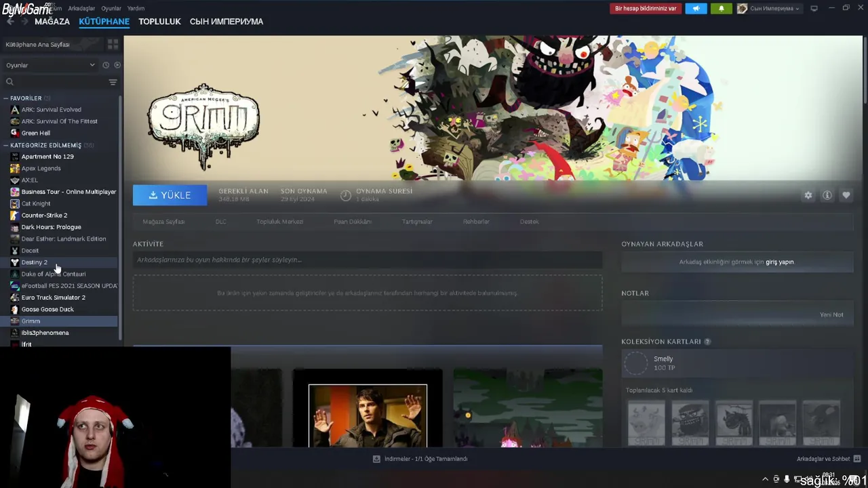Screen dimensions: 868x488
Task: Open the man-with-raised-hands screenshot thumbnail
Action: pyautogui.click(x=368, y=415)
